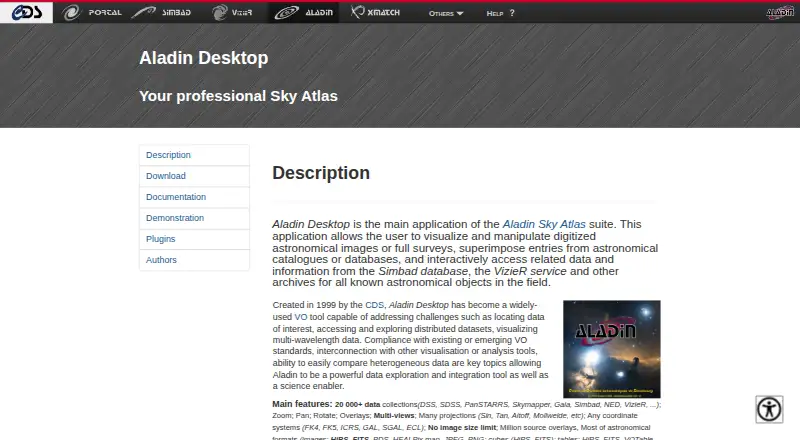Image resolution: width=800 pixels, height=440 pixels.
Task: Go to the Documentation section link
Action: 194,197
